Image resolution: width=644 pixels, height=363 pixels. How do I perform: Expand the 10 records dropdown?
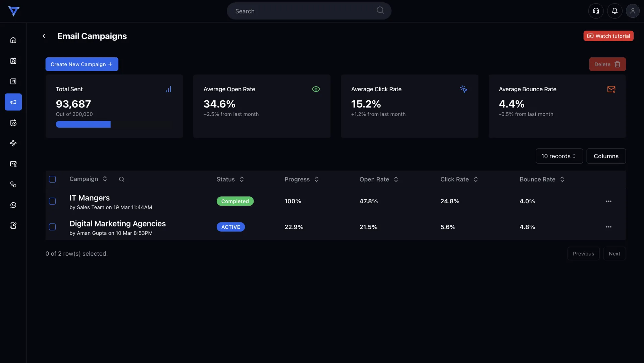559,156
